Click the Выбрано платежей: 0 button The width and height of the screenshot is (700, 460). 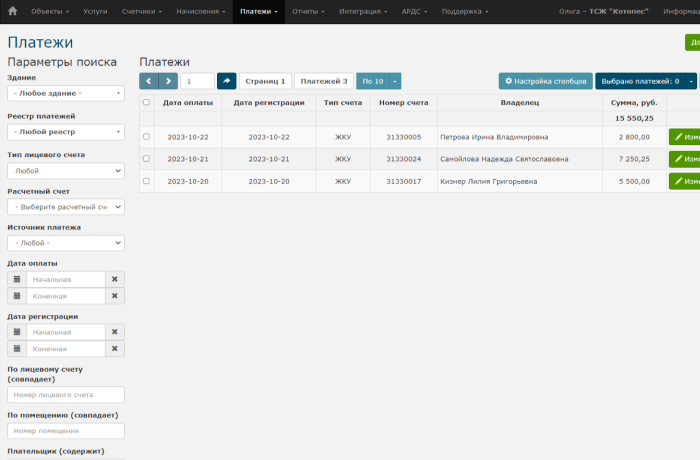point(640,81)
